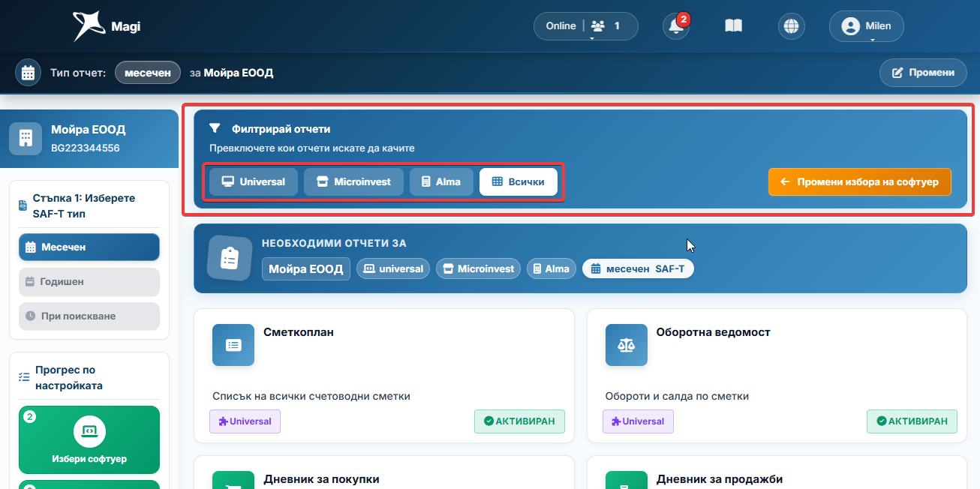Select the Месечен SAF-T type
980x489 pixels.
pyautogui.click(x=89, y=247)
